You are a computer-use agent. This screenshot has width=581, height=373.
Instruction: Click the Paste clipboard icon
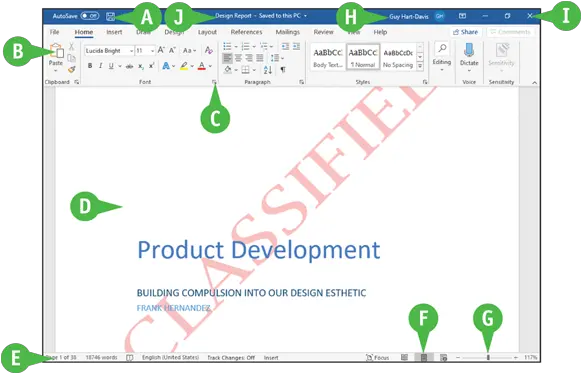tap(56, 51)
